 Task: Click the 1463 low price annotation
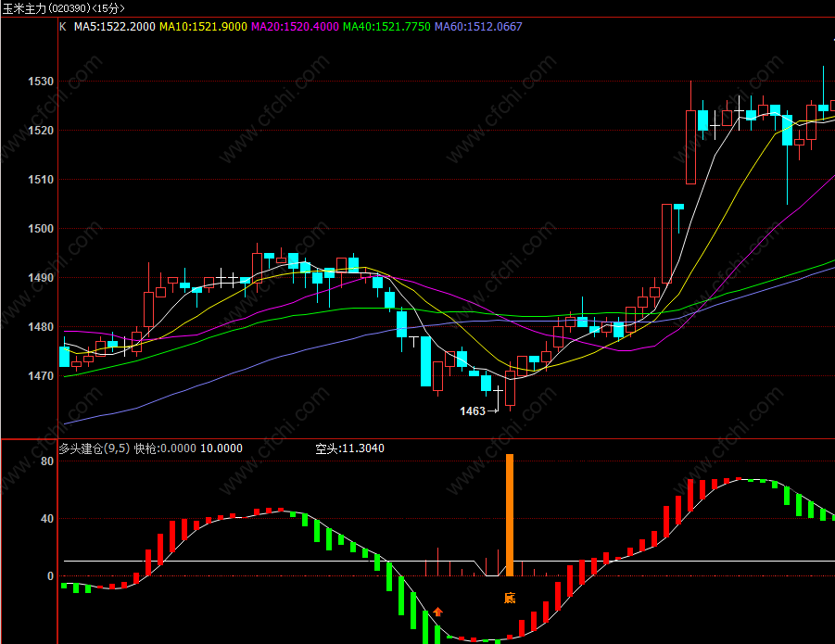point(473,410)
